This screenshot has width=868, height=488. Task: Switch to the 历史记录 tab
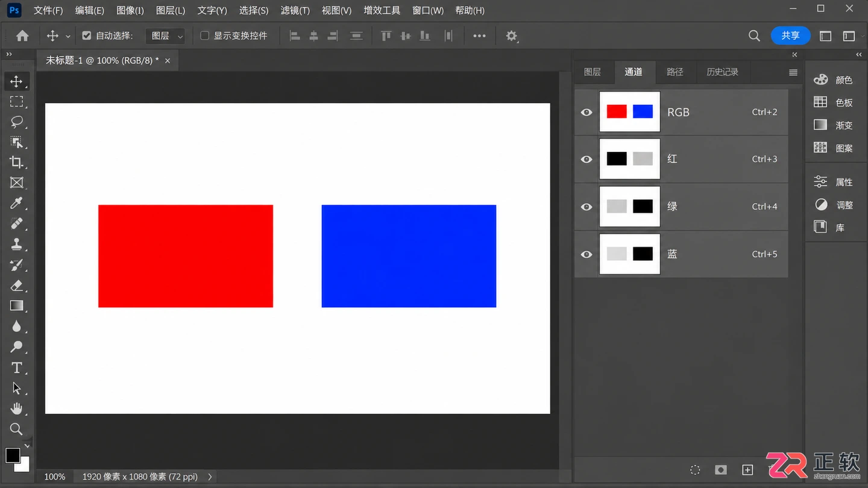tap(722, 72)
